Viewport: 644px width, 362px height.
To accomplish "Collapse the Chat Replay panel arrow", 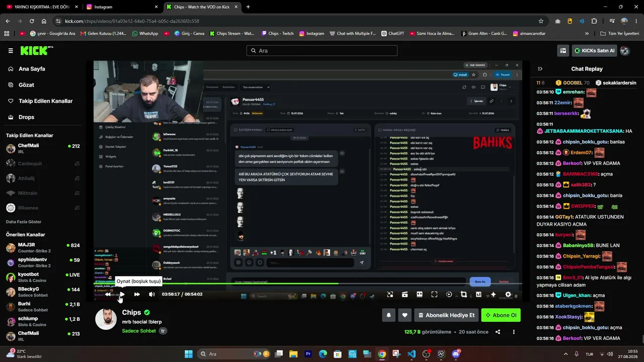I will (x=540, y=69).
